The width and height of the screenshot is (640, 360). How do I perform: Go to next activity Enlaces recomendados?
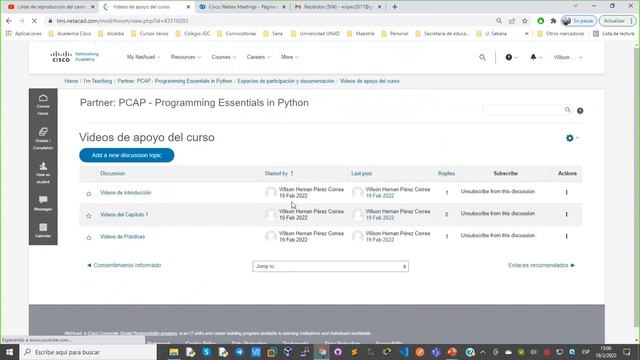(x=541, y=265)
